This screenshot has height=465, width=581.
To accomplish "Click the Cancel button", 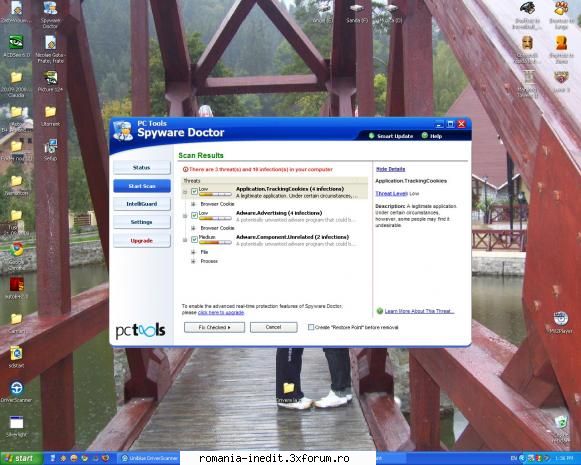I will click(x=273, y=327).
